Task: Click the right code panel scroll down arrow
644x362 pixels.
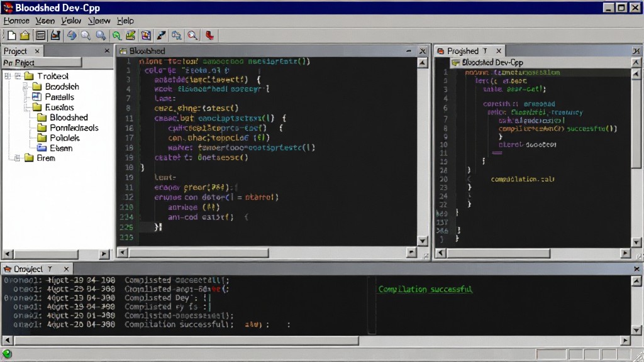Action: point(636,243)
